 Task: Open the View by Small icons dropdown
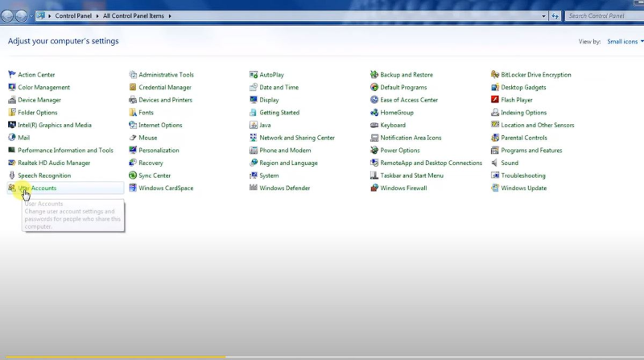[x=625, y=42]
